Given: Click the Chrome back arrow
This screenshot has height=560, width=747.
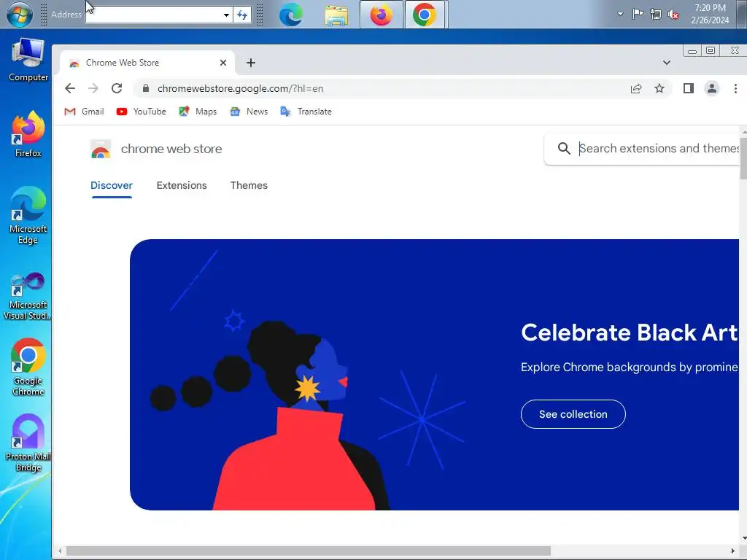Looking at the screenshot, I should point(70,88).
